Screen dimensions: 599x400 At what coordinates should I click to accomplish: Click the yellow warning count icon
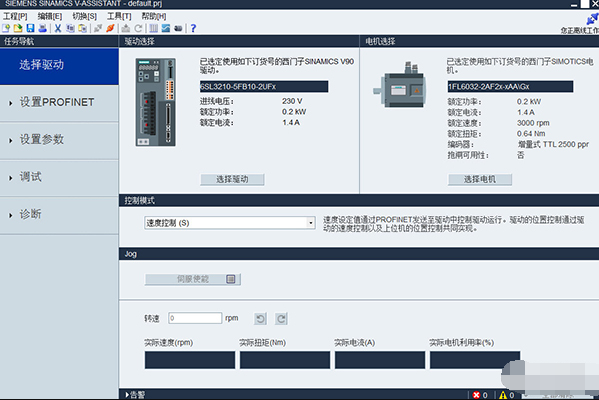tap(503, 395)
